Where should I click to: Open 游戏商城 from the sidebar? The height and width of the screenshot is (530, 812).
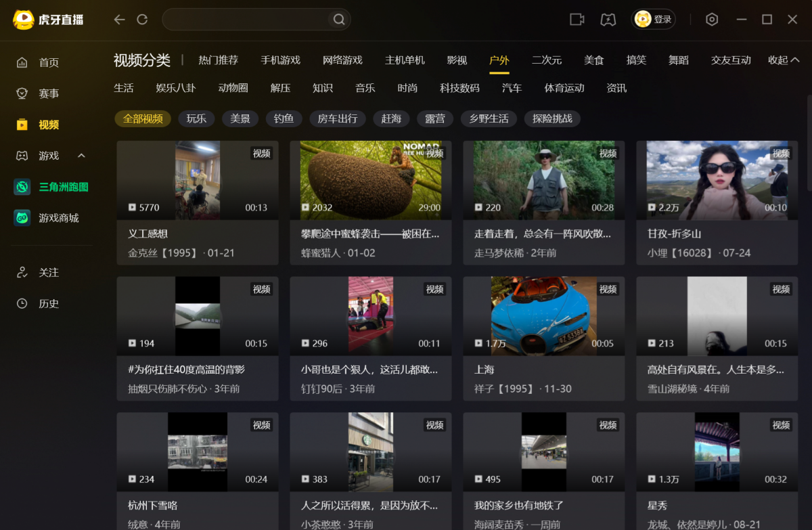tap(58, 218)
